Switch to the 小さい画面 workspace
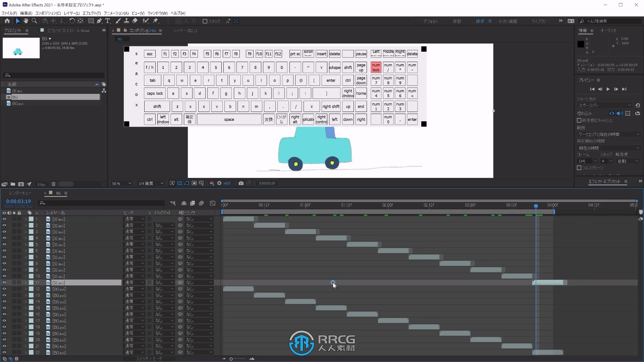Screen dimensions: 644x362 [x=507, y=21]
